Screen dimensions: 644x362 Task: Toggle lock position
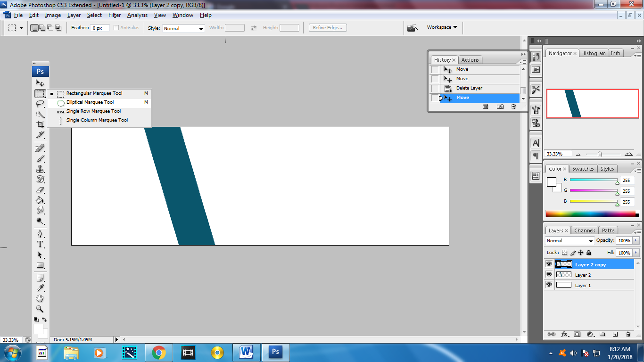(x=581, y=253)
